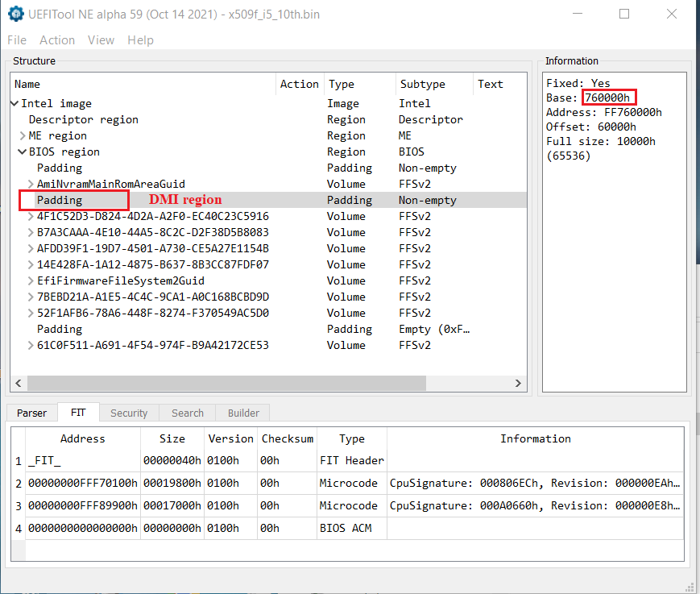Click the Name column header
700x594 pixels.
click(x=27, y=84)
